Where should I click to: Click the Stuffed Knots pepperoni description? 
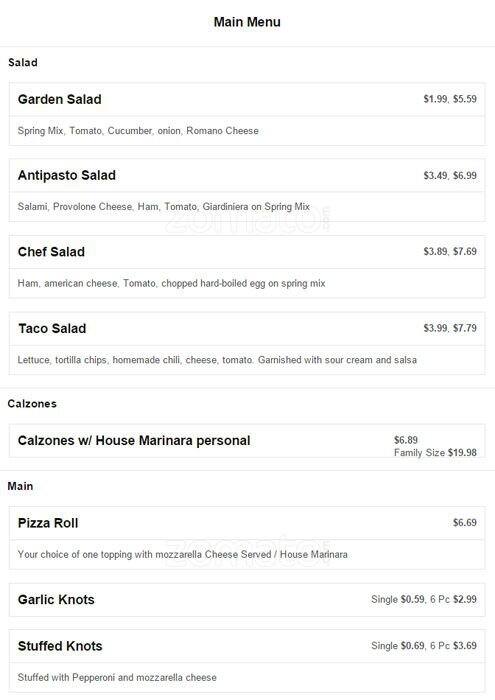tap(117, 677)
